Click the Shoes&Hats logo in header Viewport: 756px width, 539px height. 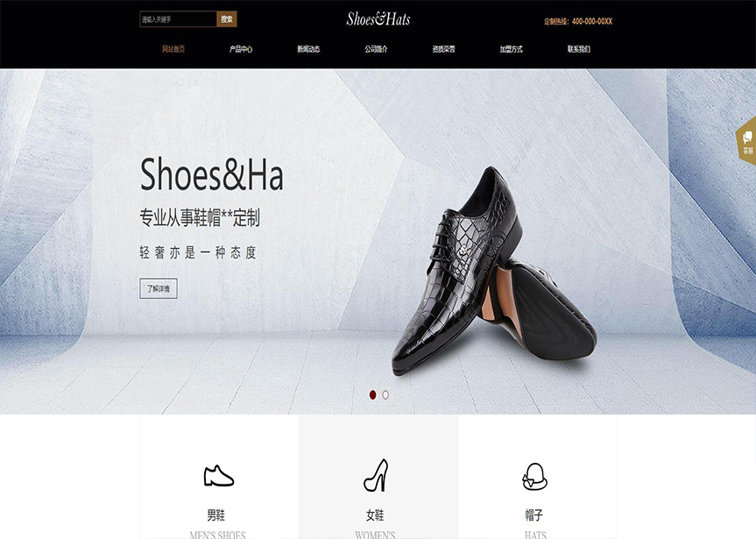coord(378,19)
